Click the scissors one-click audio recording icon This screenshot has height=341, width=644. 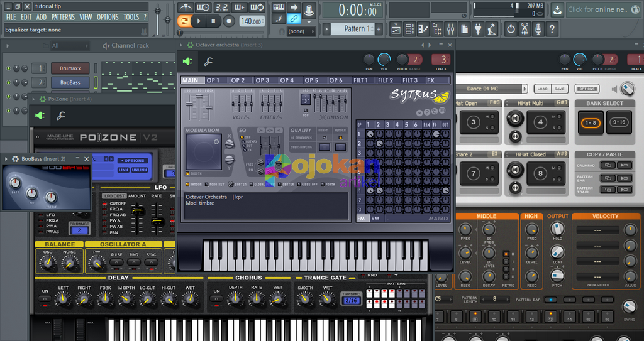[x=525, y=29]
